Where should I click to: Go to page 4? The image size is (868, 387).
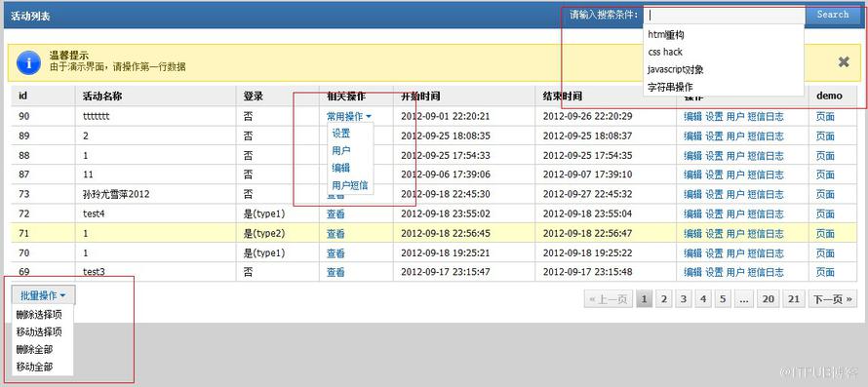pyautogui.click(x=703, y=299)
